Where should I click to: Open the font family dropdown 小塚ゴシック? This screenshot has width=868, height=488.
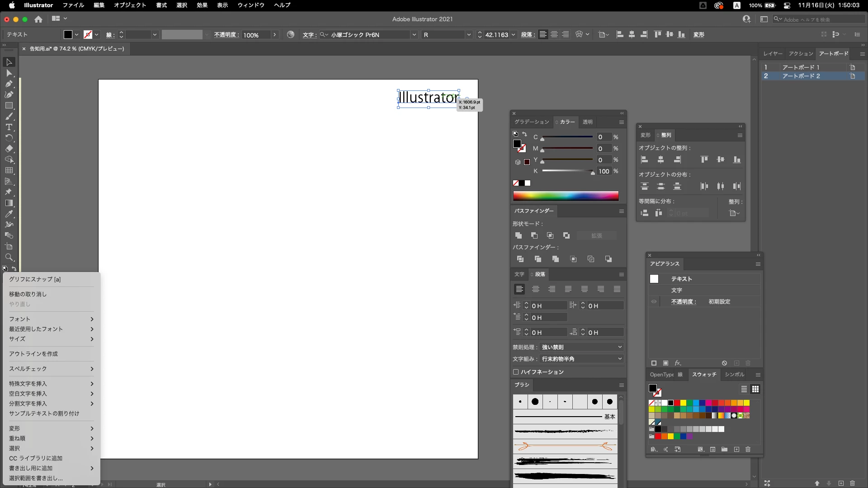pos(414,35)
